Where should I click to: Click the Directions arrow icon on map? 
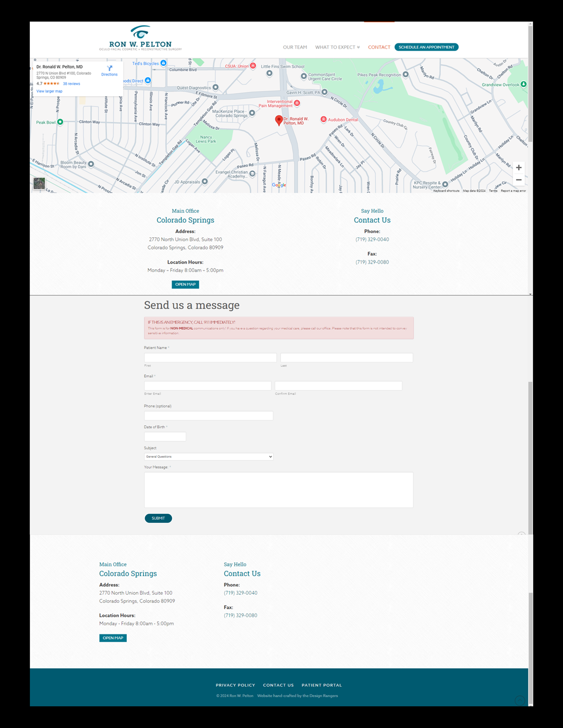pos(109,68)
